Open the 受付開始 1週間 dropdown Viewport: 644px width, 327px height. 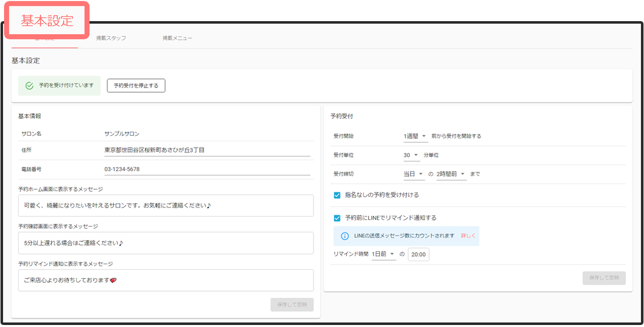tap(415, 136)
